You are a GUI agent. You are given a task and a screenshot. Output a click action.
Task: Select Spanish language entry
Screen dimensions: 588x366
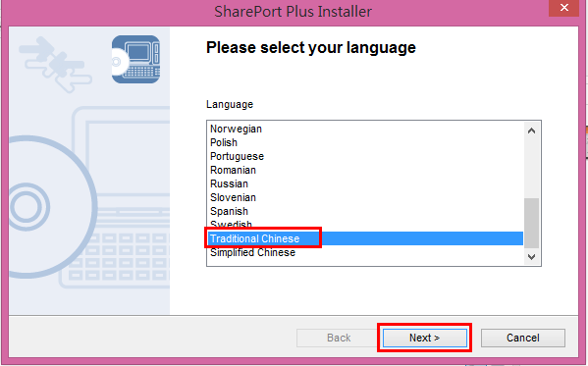coord(365,211)
